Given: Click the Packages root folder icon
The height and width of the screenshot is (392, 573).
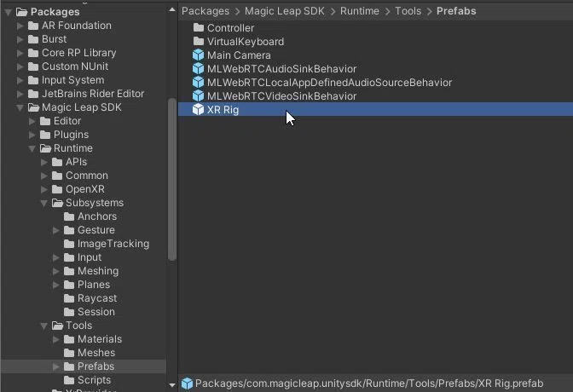Looking at the screenshot, I should (22, 12).
